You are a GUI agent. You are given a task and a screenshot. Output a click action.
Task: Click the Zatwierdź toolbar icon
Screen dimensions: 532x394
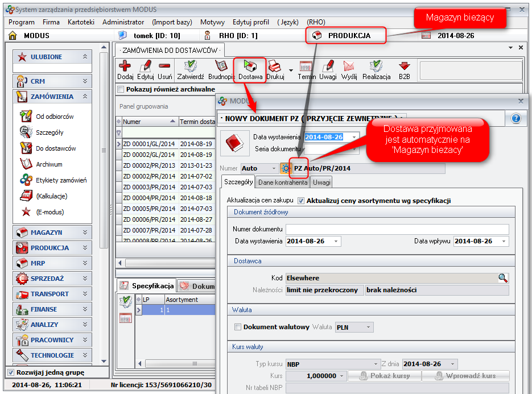pyautogui.click(x=191, y=66)
